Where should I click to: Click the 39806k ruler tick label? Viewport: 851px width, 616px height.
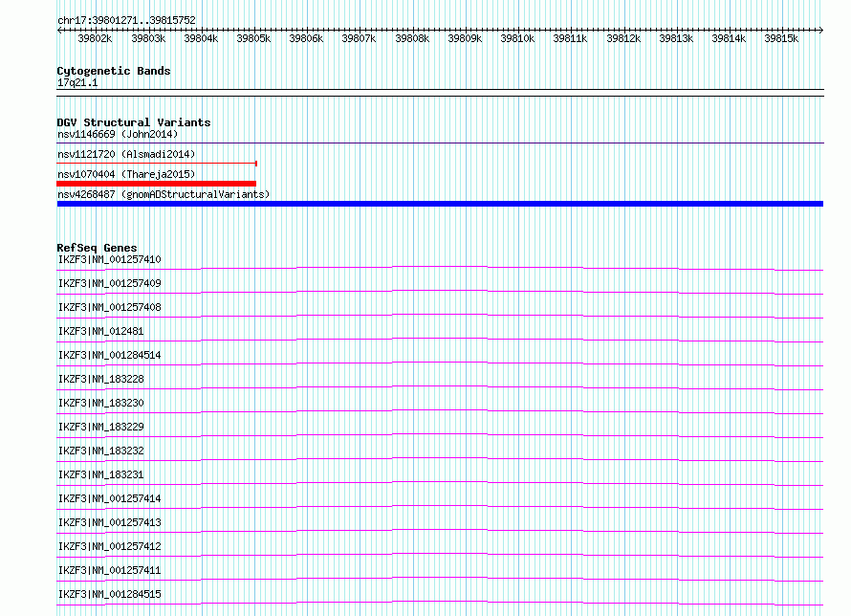[x=306, y=38]
